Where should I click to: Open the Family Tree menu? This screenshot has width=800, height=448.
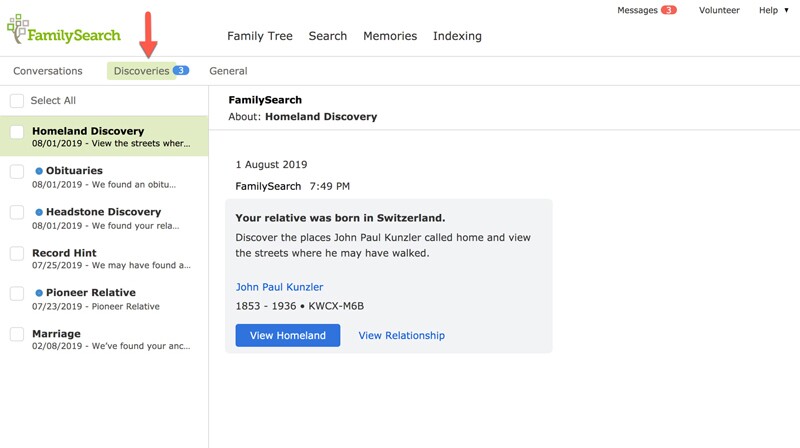(x=260, y=36)
